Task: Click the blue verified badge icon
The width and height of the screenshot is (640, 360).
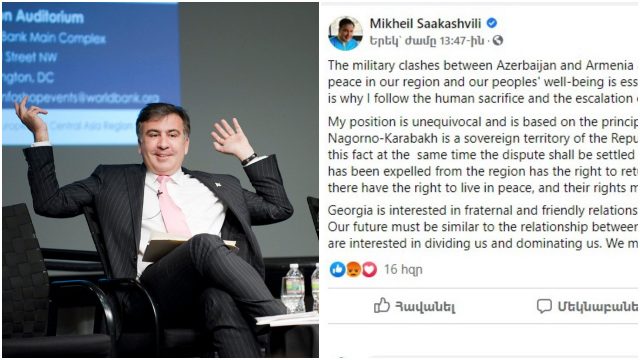Action: coord(492,23)
